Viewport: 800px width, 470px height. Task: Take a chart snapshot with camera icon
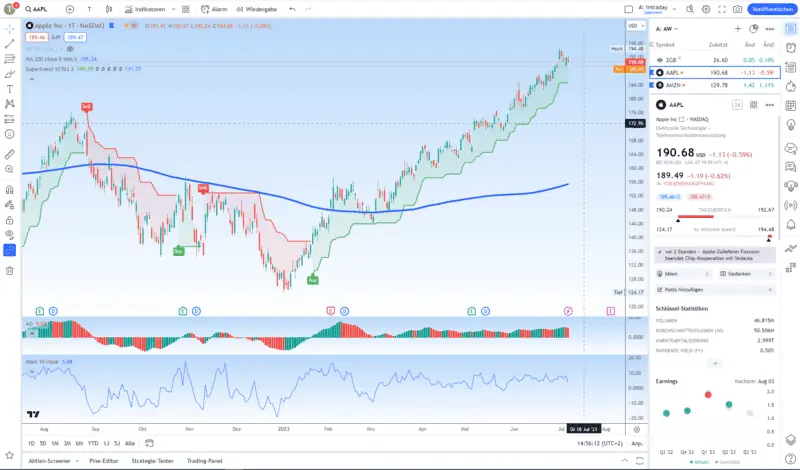point(737,8)
